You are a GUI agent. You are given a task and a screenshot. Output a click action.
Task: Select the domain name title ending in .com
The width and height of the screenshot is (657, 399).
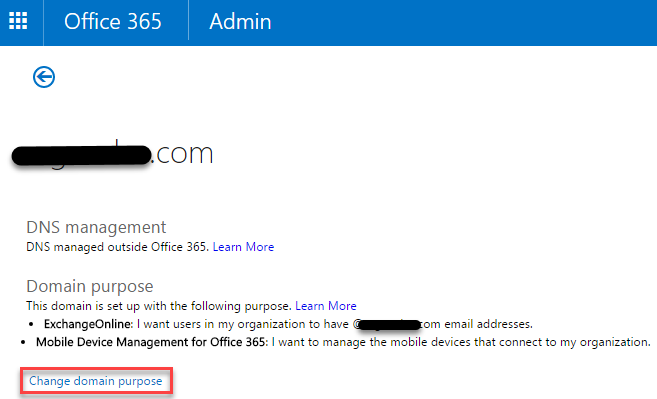click(112, 154)
